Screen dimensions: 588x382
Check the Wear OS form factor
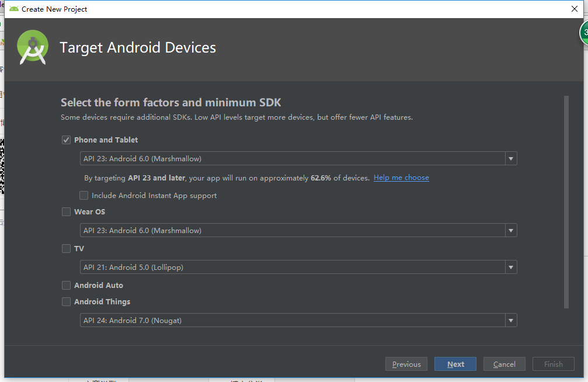click(x=66, y=211)
